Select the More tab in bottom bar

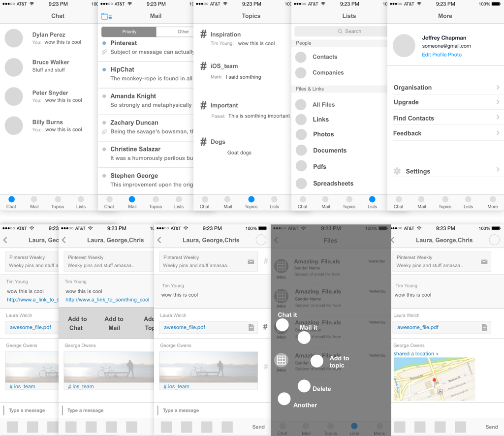[492, 202]
